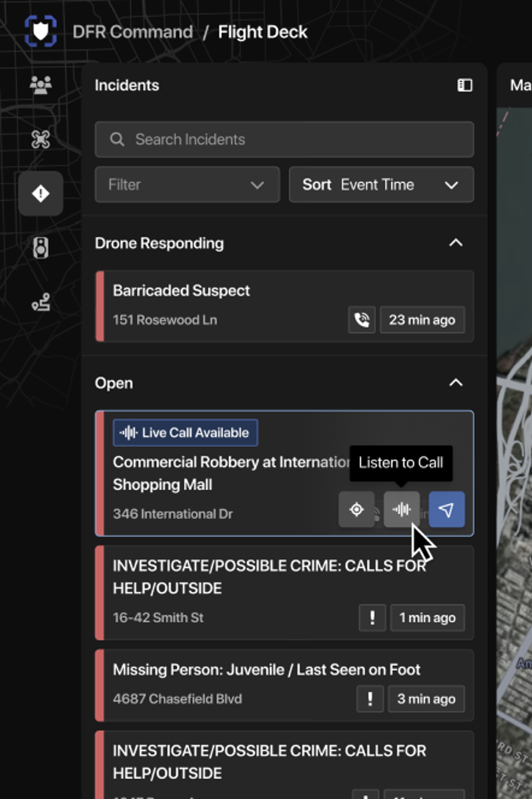Click the Incidents panel heading
This screenshot has width=532, height=799.
tap(127, 85)
